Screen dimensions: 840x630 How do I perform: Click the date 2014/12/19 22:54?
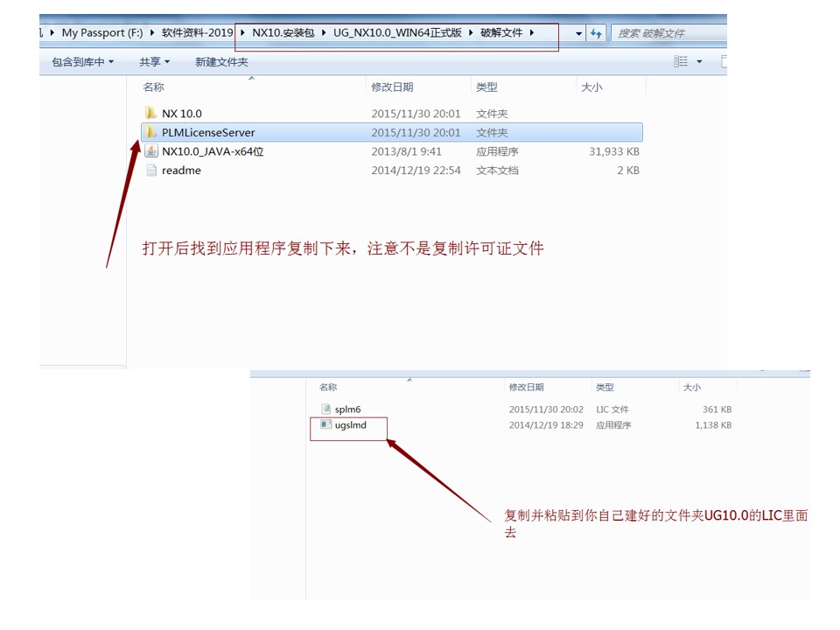pyautogui.click(x=416, y=171)
